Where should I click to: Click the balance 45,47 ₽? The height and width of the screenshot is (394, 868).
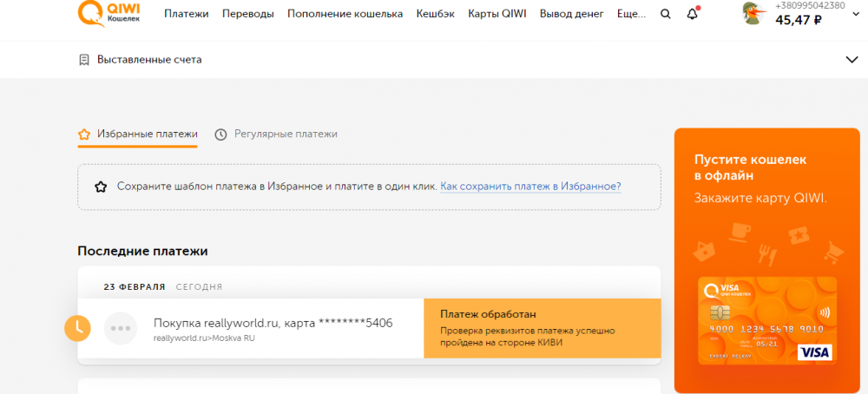[x=799, y=21]
